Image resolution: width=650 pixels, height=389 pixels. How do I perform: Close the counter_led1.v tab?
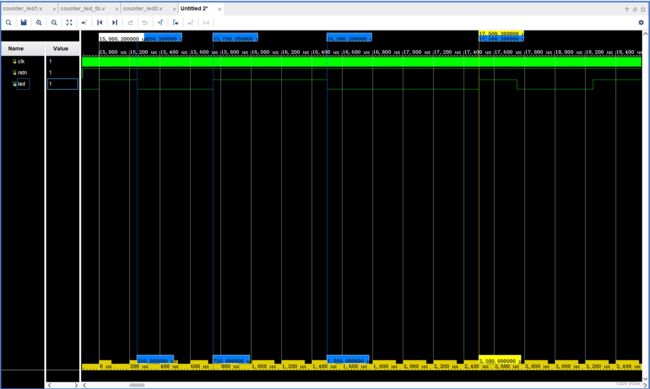54,9
